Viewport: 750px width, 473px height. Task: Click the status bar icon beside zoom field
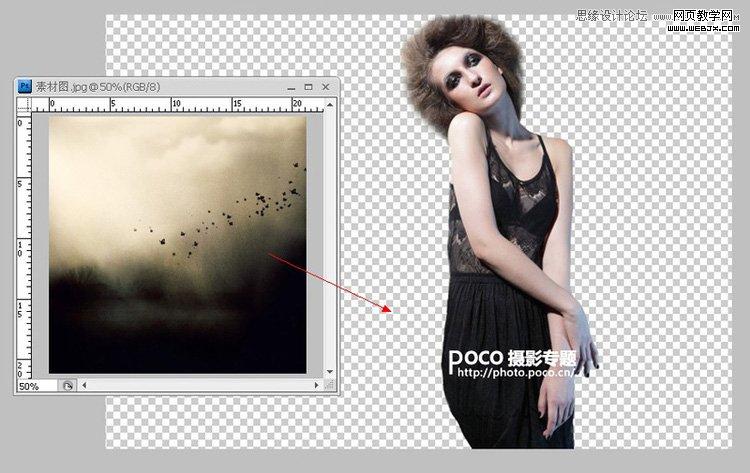coord(68,386)
